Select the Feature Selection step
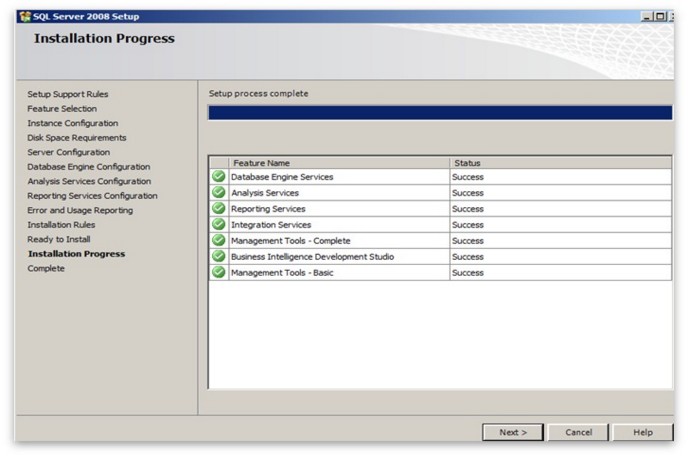 coord(62,109)
